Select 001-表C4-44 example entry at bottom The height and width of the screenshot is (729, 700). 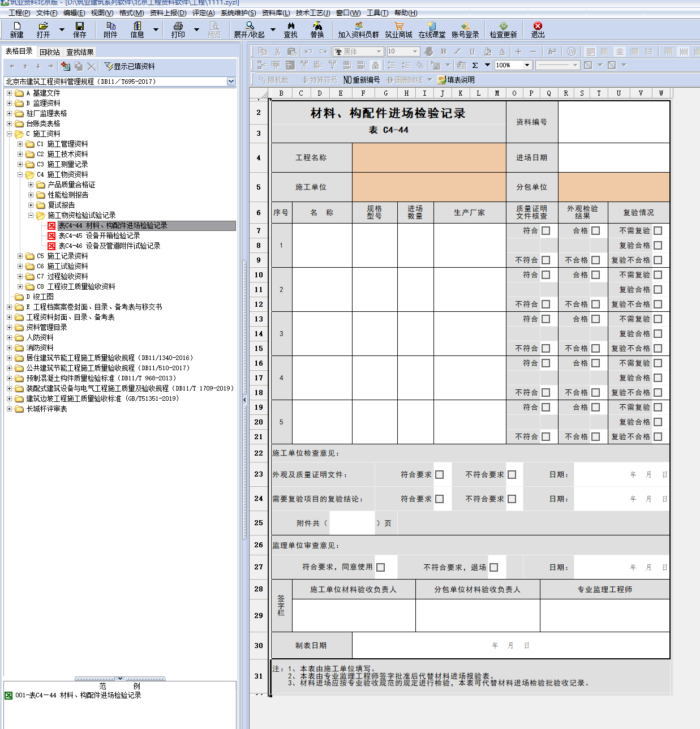tap(78, 695)
